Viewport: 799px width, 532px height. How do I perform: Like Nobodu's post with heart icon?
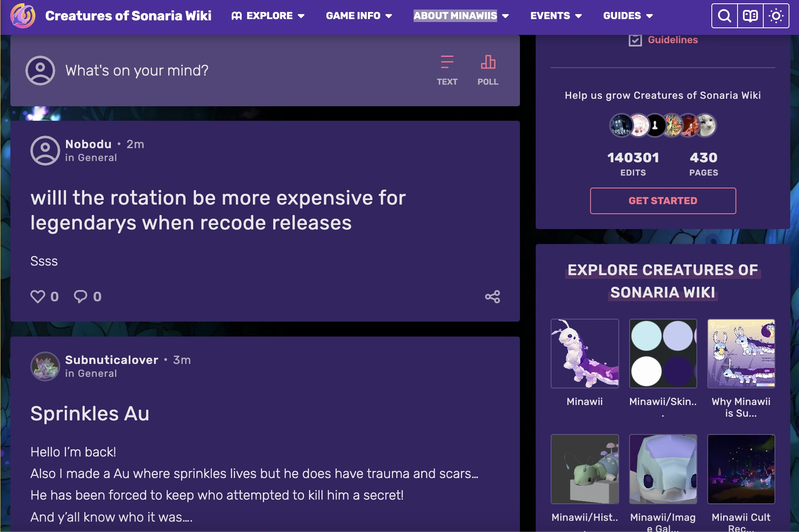(x=38, y=297)
